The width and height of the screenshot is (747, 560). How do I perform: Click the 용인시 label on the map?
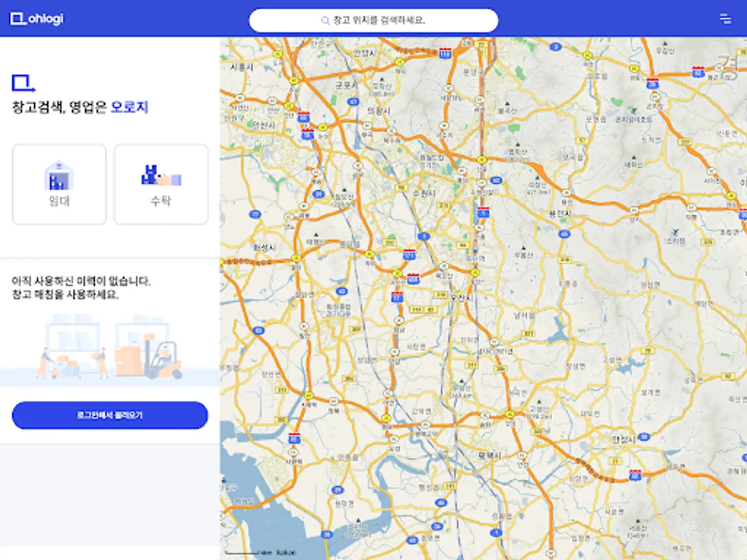pyautogui.click(x=560, y=213)
